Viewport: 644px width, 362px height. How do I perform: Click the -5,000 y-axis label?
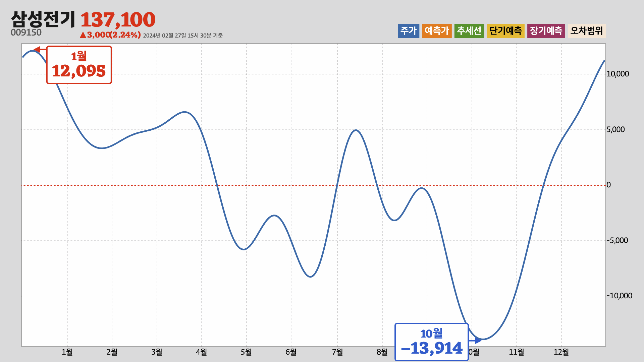[617, 240]
